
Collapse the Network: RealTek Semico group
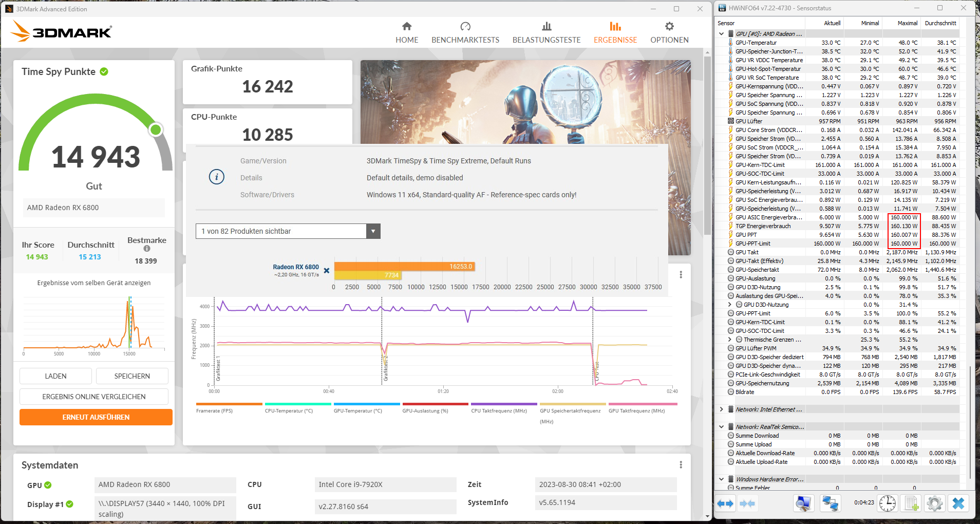pos(722,427)
